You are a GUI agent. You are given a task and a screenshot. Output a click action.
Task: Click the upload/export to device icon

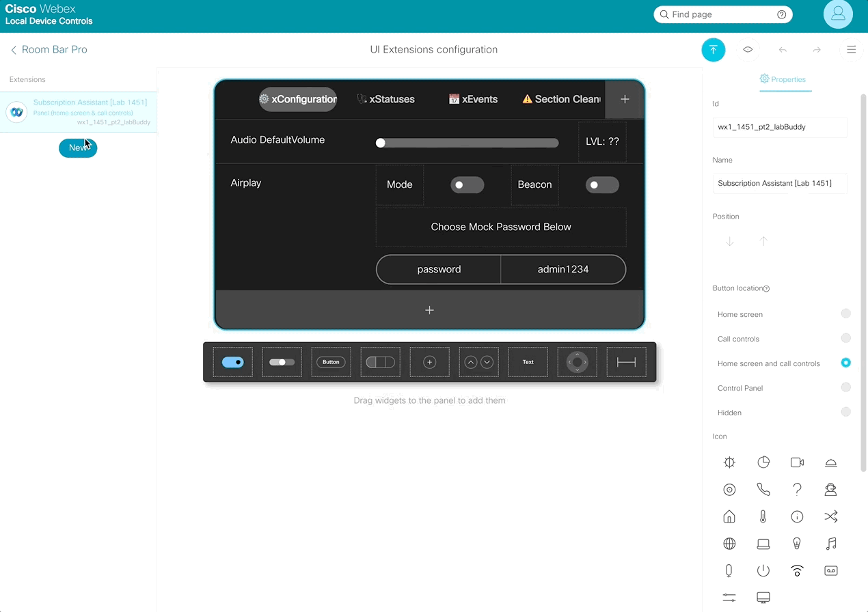coord(713,50)
